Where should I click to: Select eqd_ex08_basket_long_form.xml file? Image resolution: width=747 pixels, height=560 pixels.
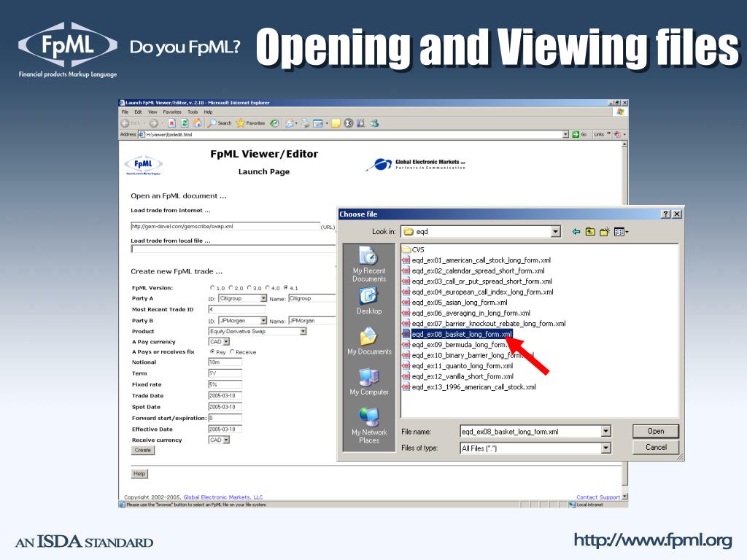[x=457, y=334]
